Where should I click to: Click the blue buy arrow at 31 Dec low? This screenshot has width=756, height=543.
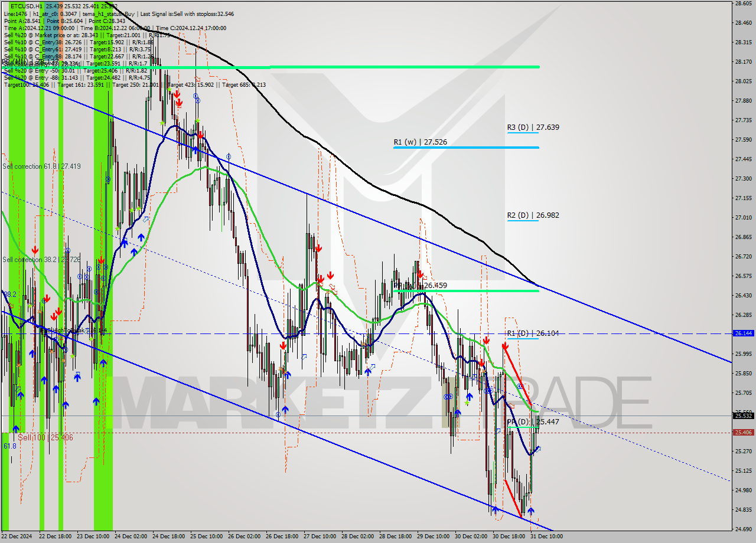tap(530, 511)
